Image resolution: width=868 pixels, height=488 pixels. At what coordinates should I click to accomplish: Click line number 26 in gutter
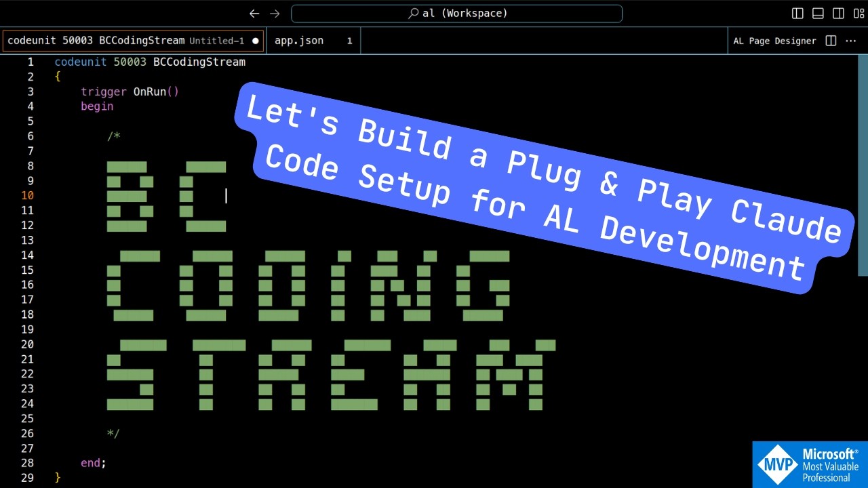tap(27, 433)
